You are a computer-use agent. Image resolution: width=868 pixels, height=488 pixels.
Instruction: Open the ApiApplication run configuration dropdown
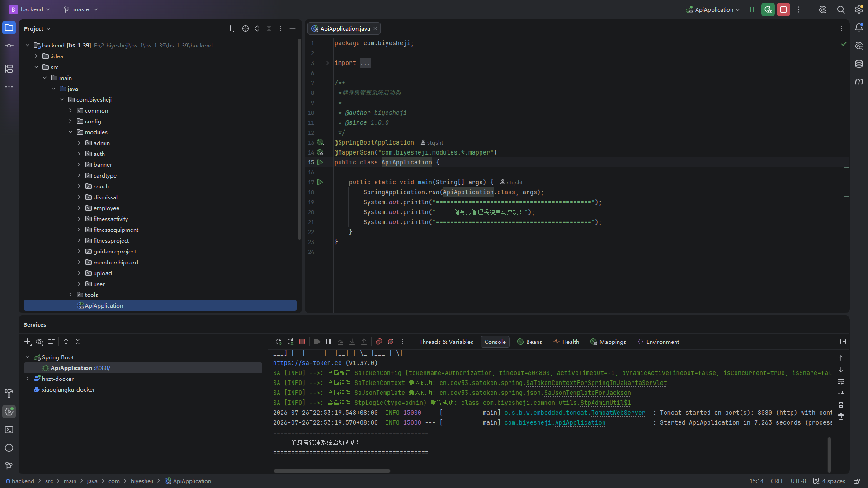(x=713, y=9)
